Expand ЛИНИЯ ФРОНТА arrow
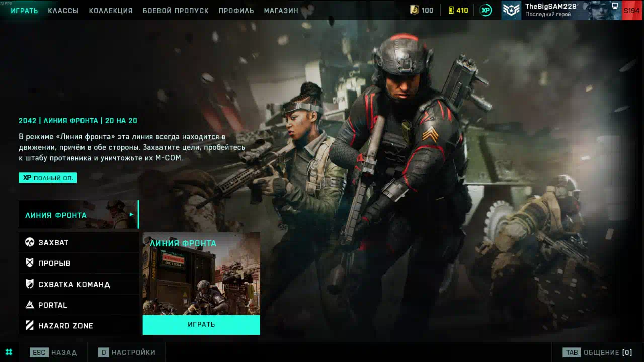This screenshot has height=362, width=644. coord(132,215)
